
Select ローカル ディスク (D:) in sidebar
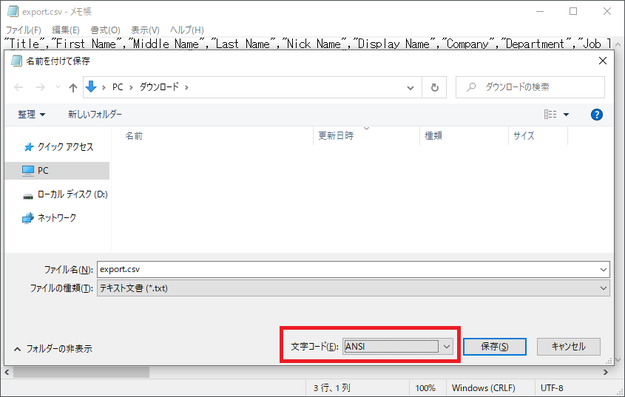click(x=65, y=195)
